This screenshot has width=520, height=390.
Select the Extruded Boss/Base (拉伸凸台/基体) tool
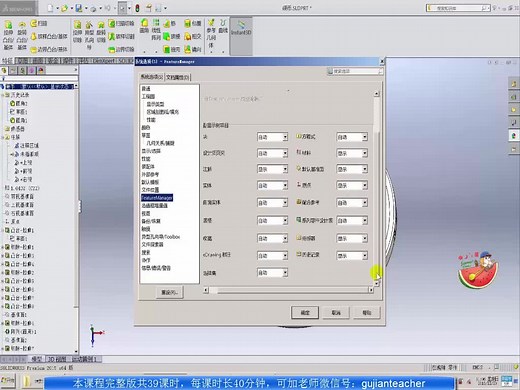click(8, 35)
